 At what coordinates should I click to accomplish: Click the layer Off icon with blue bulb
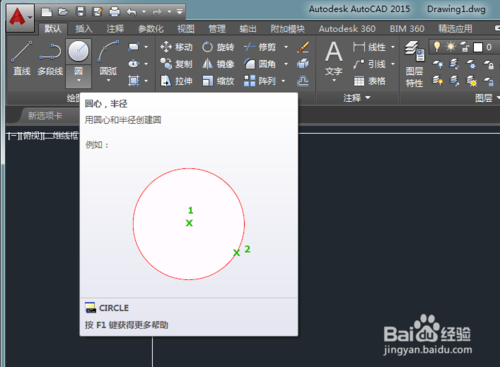438,64
